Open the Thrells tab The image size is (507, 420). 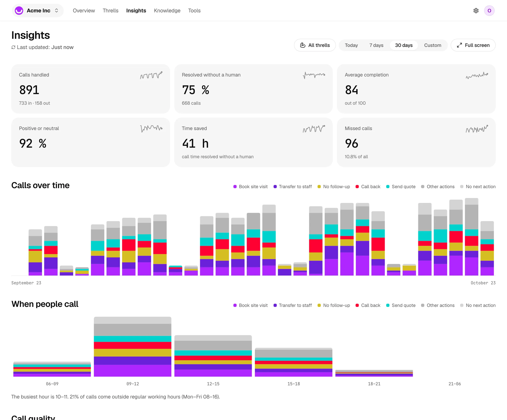(x=110, y=11)
